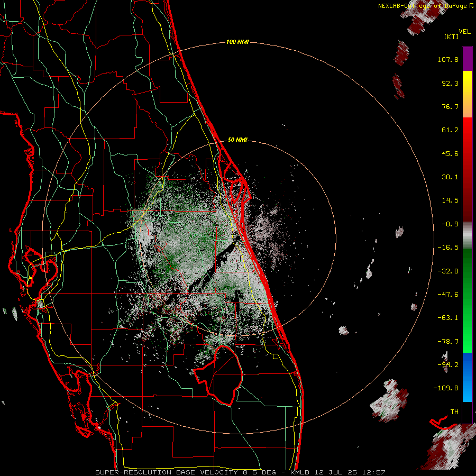Image resolution: width=476 pixels, height=476 pixels.
Task: Select the -63.1 legend value
Action: (448, 318)
